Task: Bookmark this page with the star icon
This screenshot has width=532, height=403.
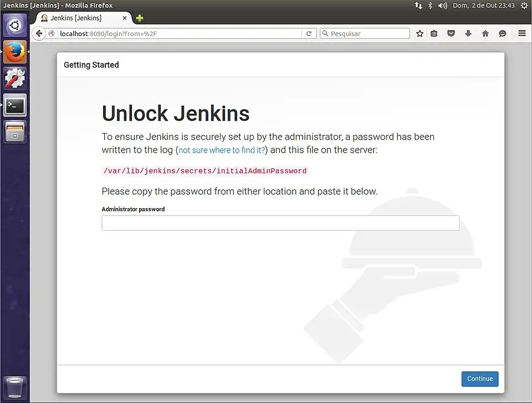Action: click(420, 33)
